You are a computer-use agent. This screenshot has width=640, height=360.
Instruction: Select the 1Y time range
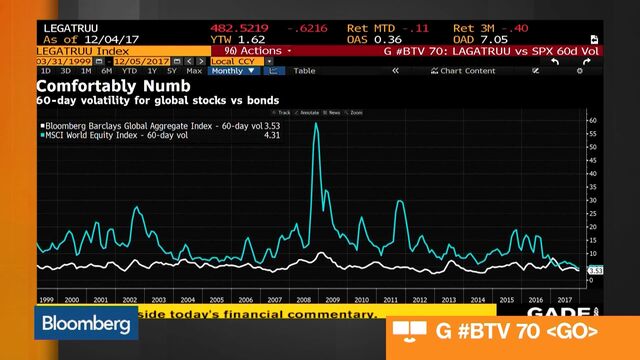click(x=152, y=71)
